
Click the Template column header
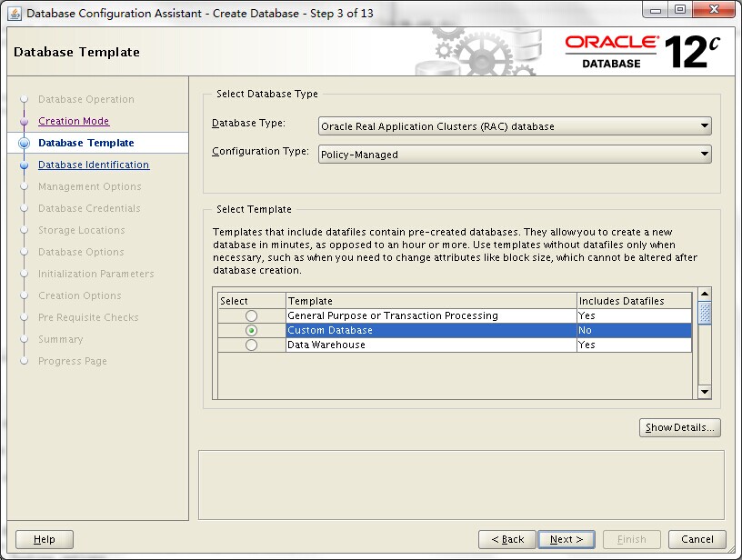tap(432, 301)
